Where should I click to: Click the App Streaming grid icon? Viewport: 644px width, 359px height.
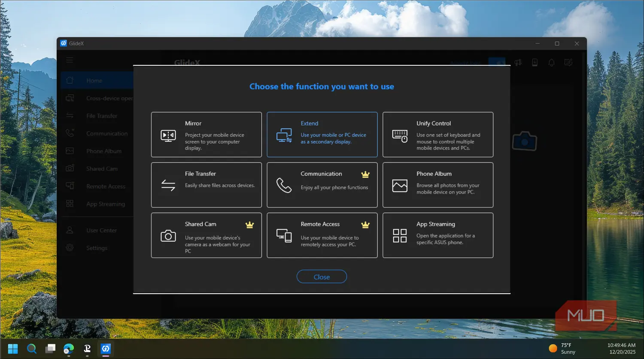pyautogui.click(x=400, y=236)
